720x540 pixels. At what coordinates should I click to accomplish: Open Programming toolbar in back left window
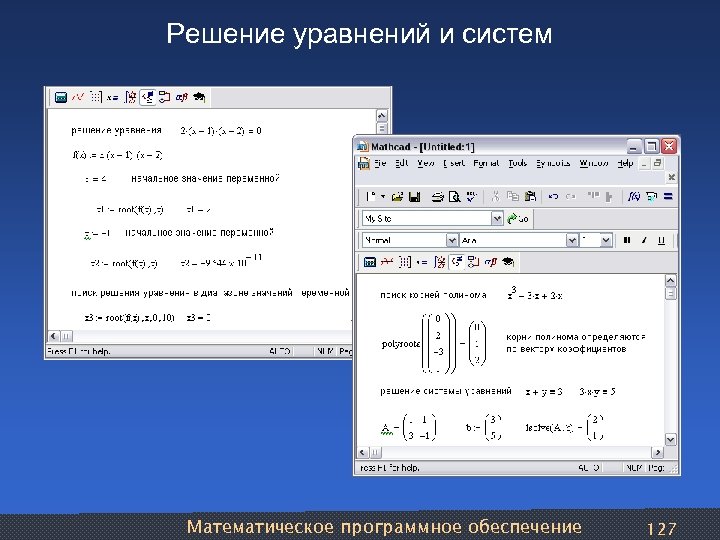coord(164,97)
